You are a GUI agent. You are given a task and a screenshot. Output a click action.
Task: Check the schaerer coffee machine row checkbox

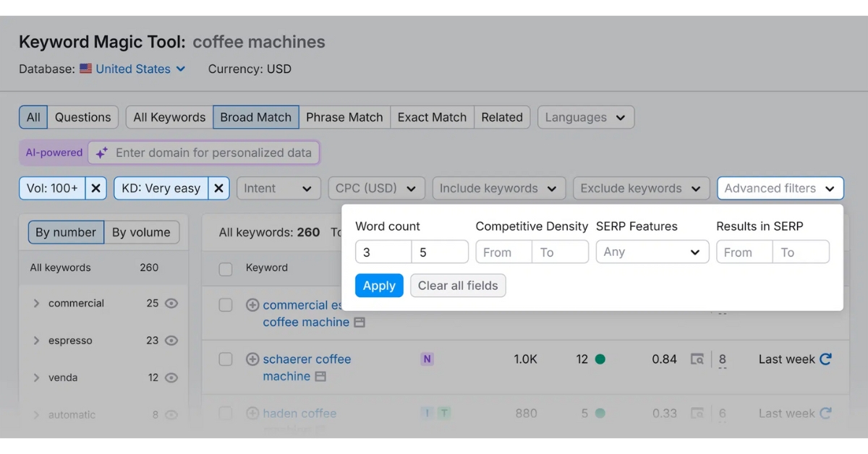tap(226, 359)
